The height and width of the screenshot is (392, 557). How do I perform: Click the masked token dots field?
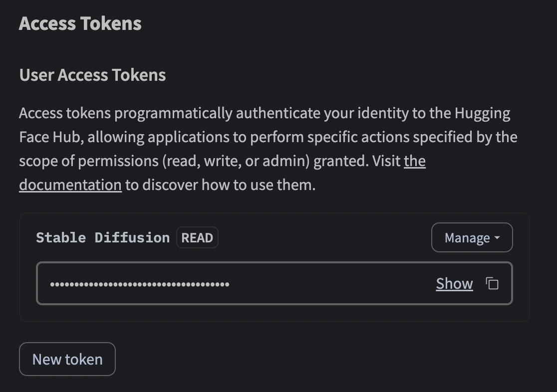(140, 284)
